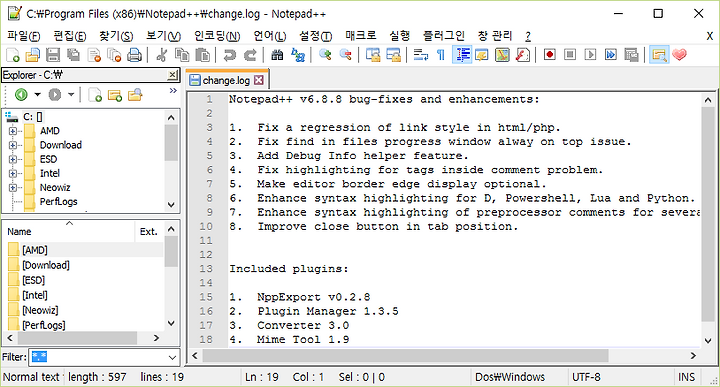Click the Explorer new file icon
The height and width of the screenshot is (387, 720).
95,95
